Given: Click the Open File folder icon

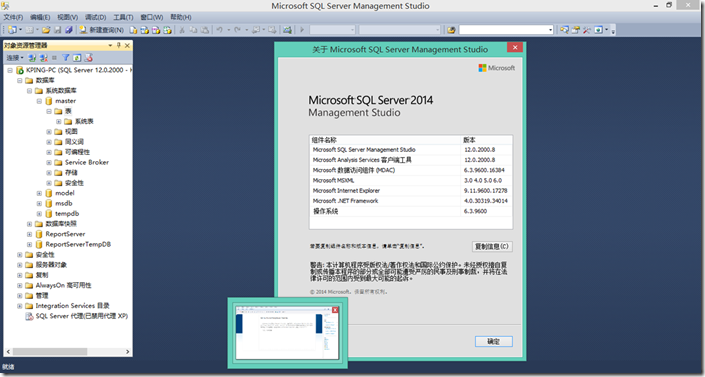Looking at the screenshot, I should [46, 30].
